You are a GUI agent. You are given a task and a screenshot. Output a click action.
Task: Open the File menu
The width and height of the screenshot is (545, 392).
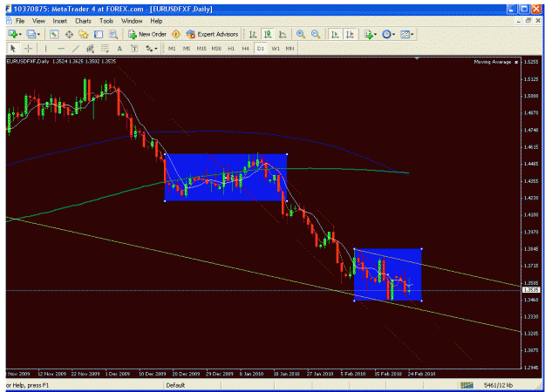20,21
